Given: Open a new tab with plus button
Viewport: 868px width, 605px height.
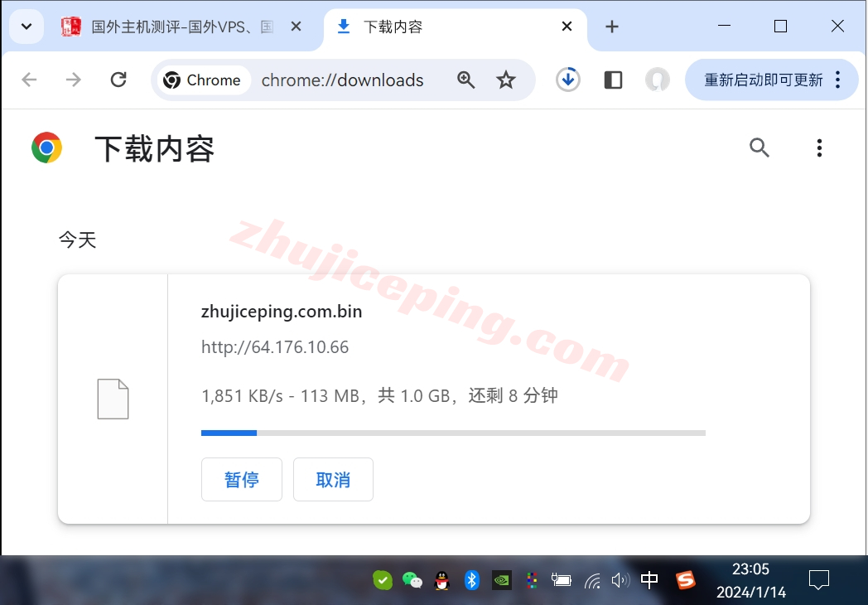Looking at the screenshot, I should pos(612,27).
